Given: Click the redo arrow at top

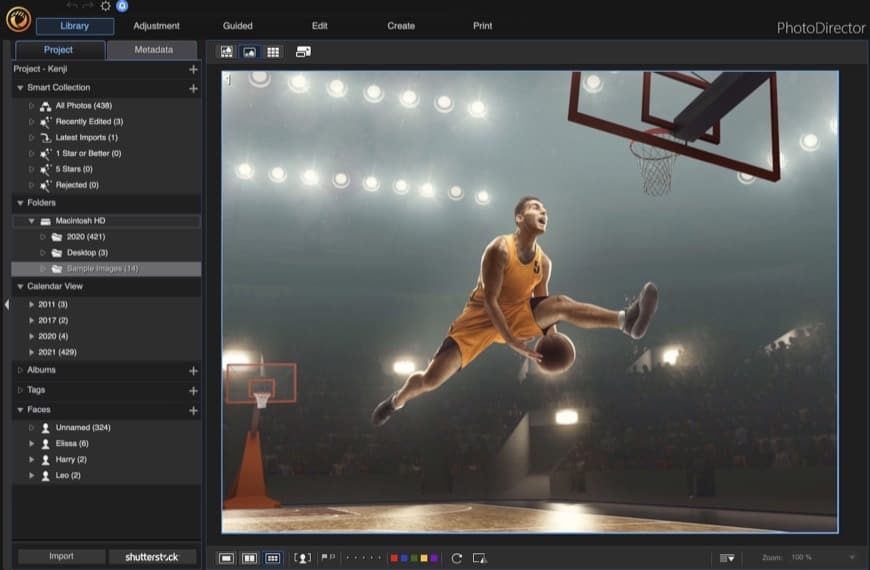Looking at the screenshot, I should coord(88,6).
